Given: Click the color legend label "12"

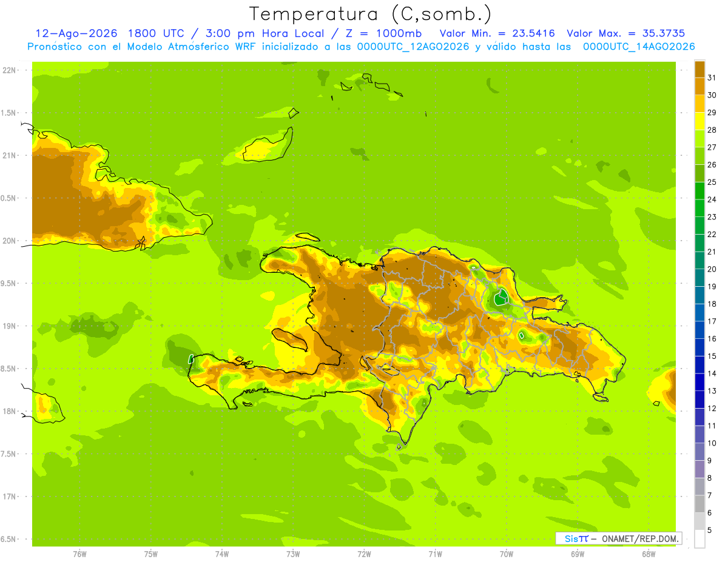Looking at the screenshot, I should coord(712,409).
